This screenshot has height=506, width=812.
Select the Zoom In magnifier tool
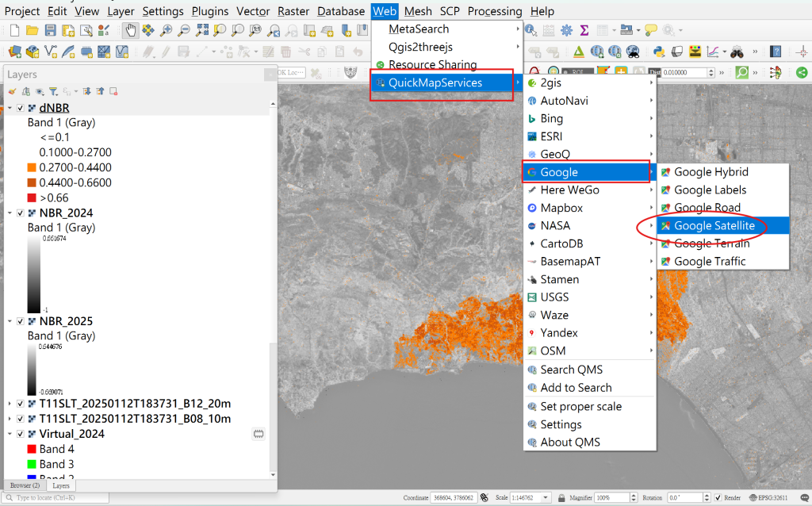coord(166,31)
